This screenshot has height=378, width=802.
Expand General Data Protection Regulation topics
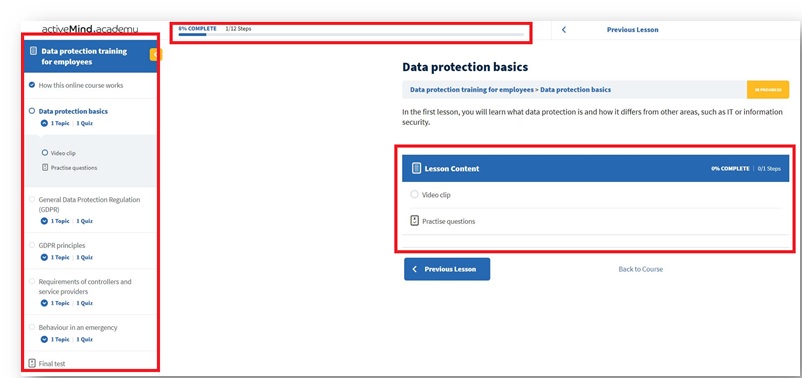[x=44, y=221]
